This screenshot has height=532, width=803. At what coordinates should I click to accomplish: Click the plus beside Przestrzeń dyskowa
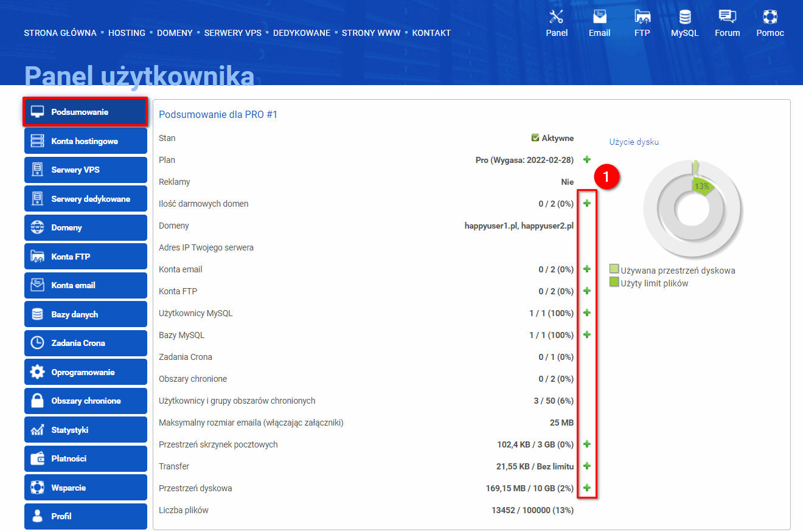point(587,488)
